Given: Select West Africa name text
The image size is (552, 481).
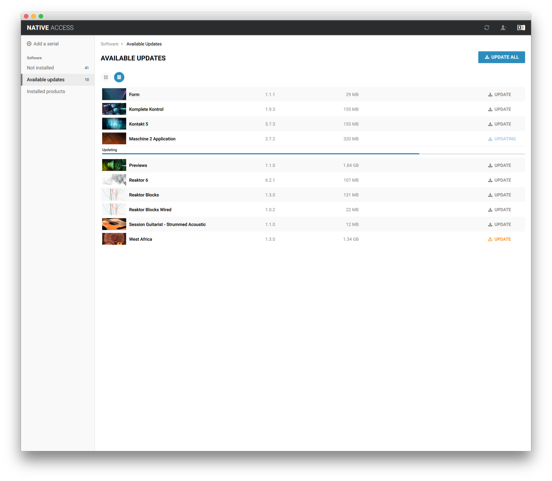Looking at the screenshot, I should 140,239.
